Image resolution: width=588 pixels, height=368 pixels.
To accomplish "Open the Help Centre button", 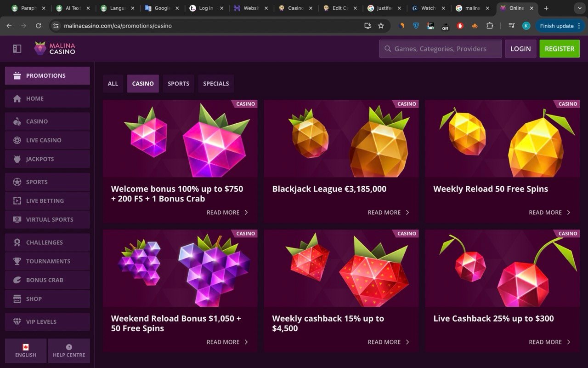I will click(69, 351).
